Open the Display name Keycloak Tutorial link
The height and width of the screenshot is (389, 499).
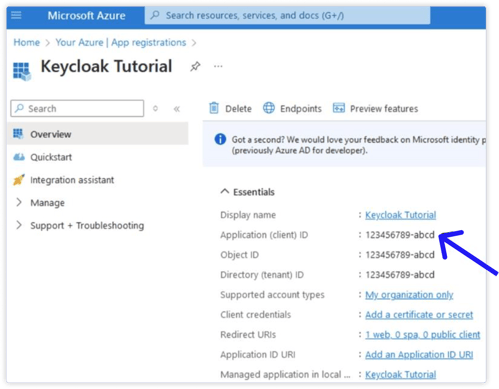pyautogui.click(x=400, y=215)
